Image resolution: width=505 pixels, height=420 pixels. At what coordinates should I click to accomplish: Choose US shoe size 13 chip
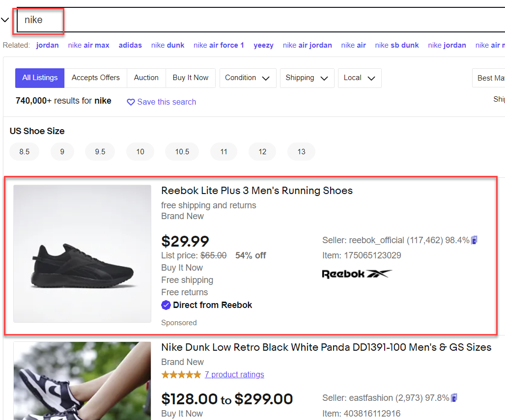[x=301, y=152]
